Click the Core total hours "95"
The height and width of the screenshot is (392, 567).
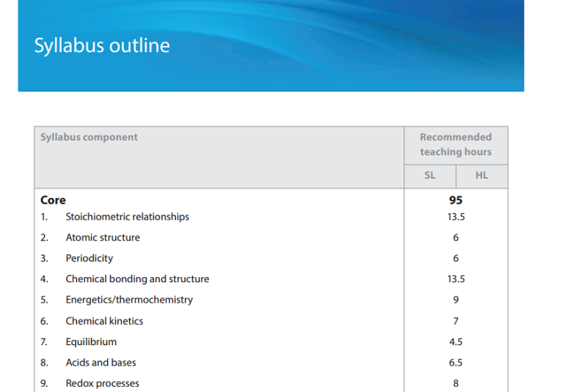(456, 200)
